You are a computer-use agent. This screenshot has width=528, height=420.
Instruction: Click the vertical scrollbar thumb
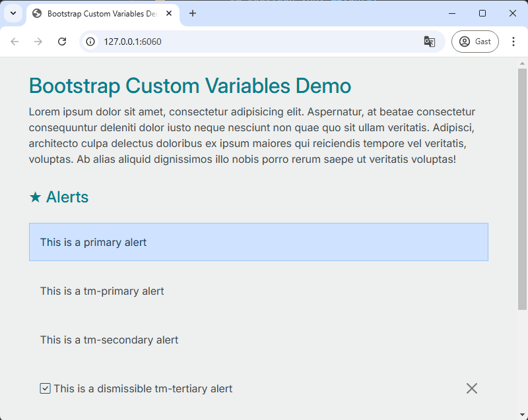(522, 189)
